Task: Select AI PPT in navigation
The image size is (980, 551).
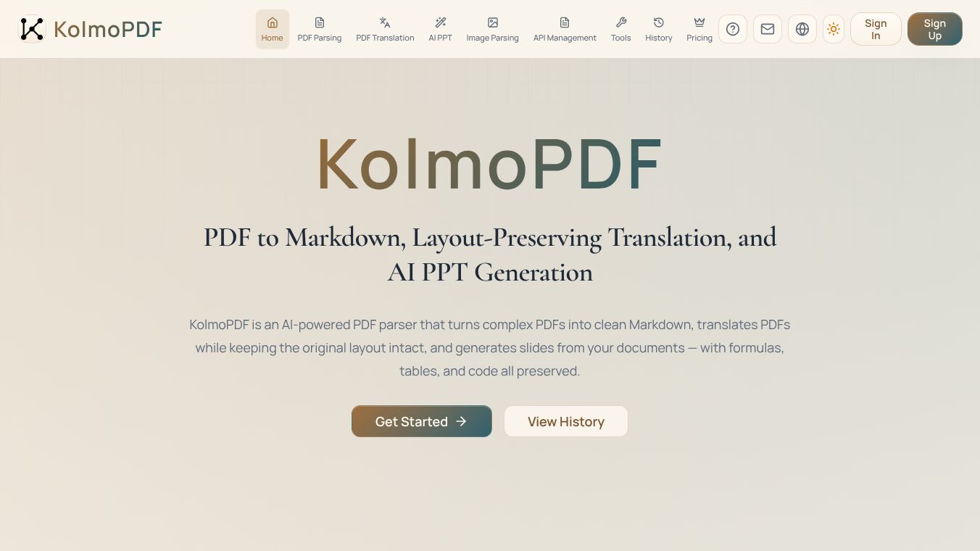Action: click(x=440, y=29)
